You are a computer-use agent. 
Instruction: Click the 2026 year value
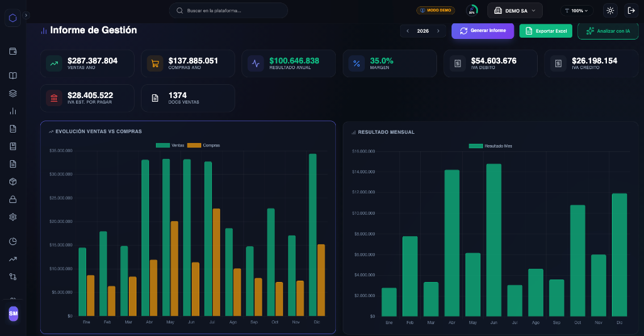(x=423, y=31)
